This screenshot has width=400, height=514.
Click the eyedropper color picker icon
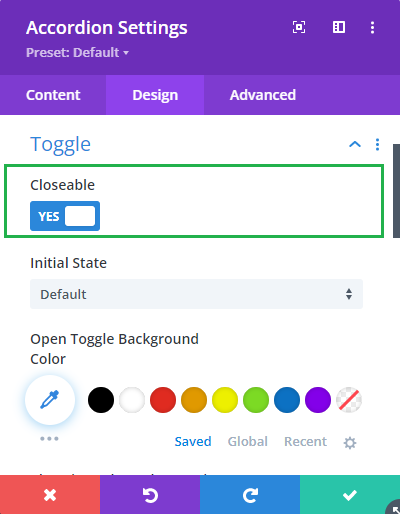50,400
